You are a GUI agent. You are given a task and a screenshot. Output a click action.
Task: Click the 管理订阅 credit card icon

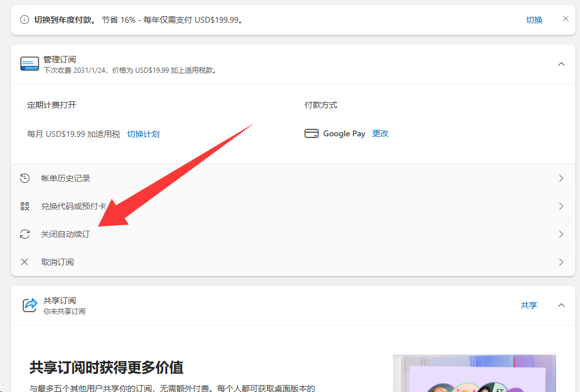click(x=30, y=64)
